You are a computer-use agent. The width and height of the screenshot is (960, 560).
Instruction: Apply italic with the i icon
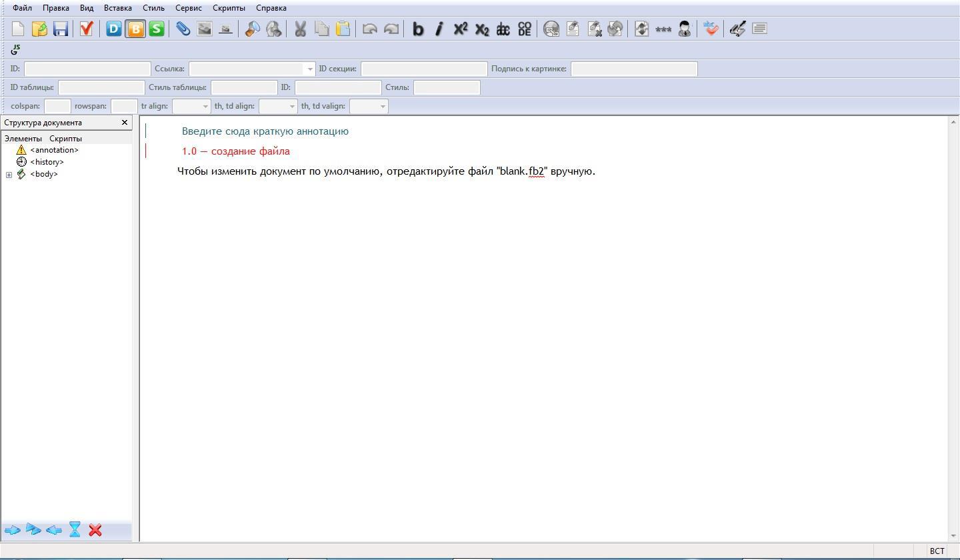[x=439, y=29]
